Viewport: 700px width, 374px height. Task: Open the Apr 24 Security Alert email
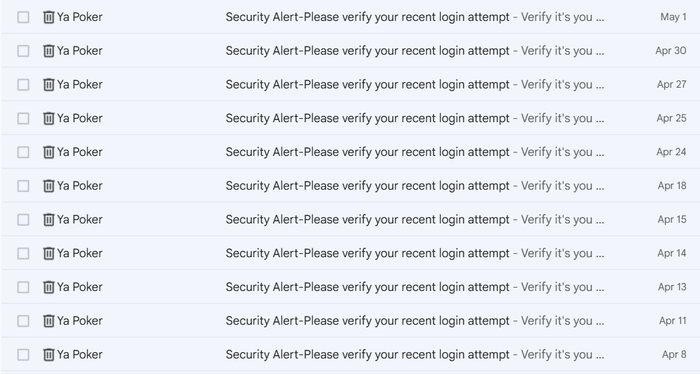pyautogui.click(x=350, y=152)
